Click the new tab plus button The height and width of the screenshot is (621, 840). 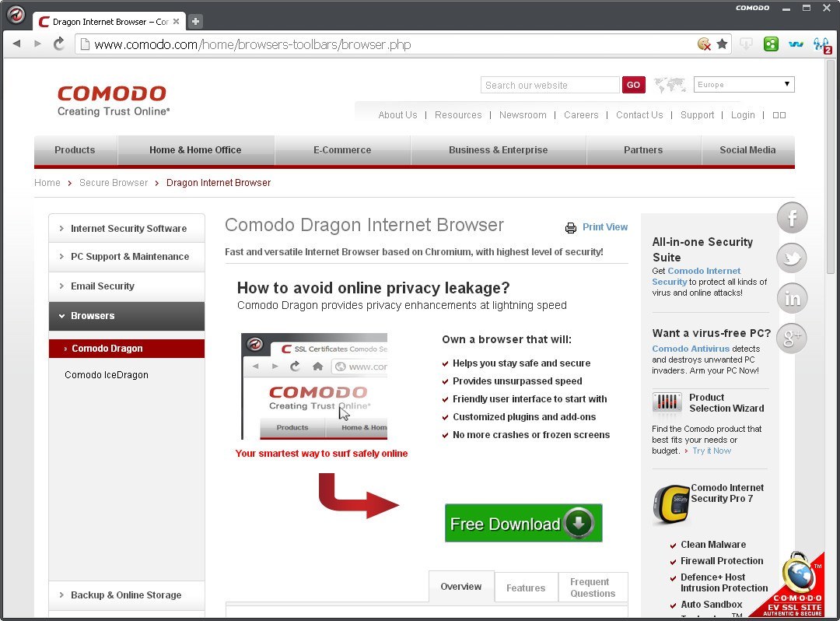click(x=195, y=22)
